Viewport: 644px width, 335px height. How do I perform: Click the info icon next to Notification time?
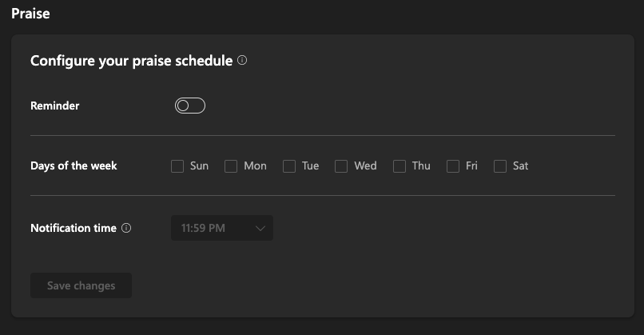[x=126, y=228]
